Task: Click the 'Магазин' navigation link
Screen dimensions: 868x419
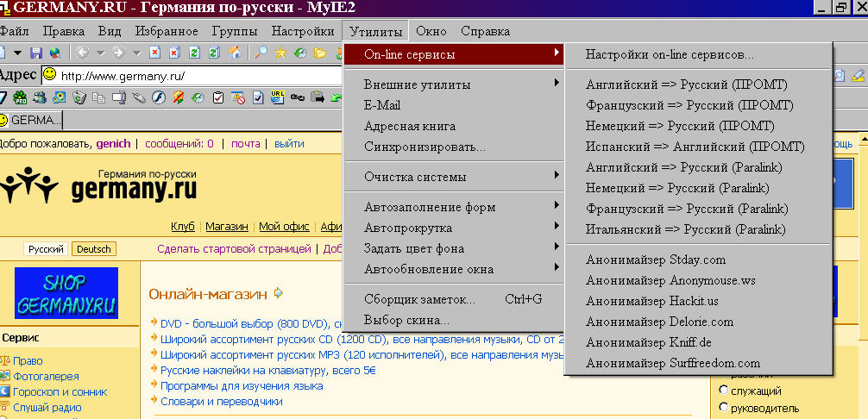Action: point(227,227)
